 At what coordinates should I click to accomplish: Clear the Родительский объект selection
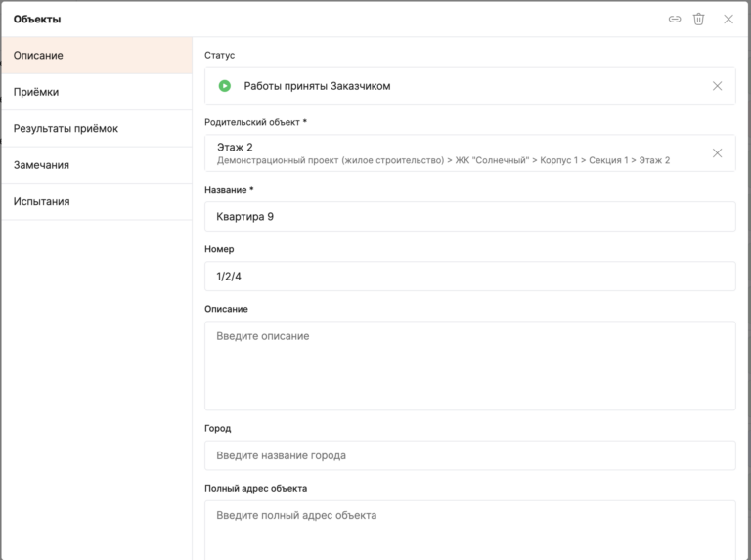717,153
